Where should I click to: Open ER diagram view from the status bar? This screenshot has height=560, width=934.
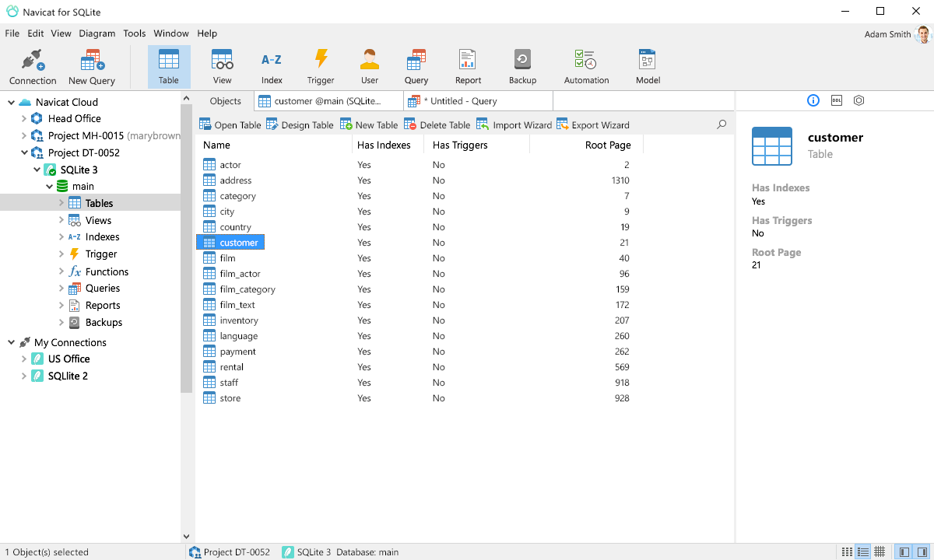[x=879, y=551]
